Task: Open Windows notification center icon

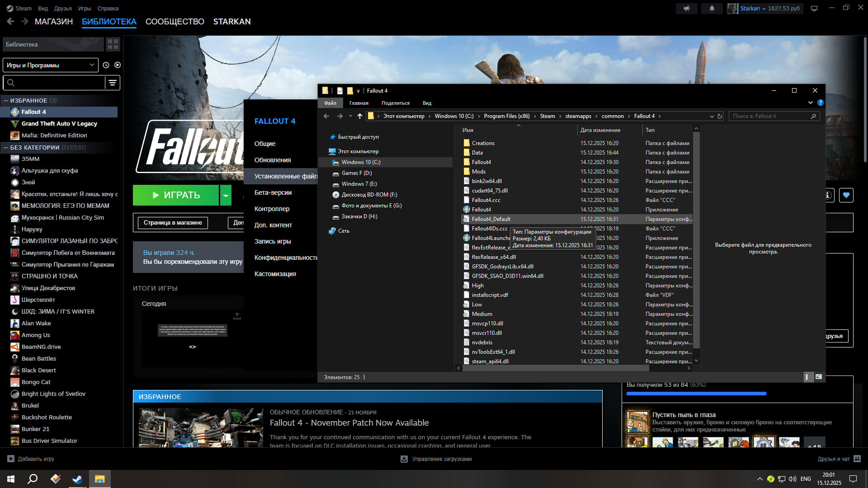Action: click(853, 479)
